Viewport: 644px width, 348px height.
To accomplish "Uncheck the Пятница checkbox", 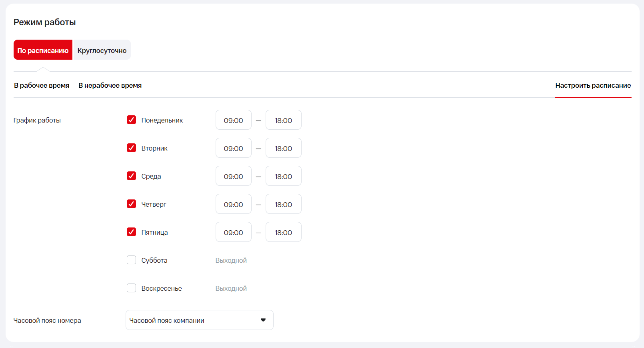I will pyautogui.click(x=131, y=232).
